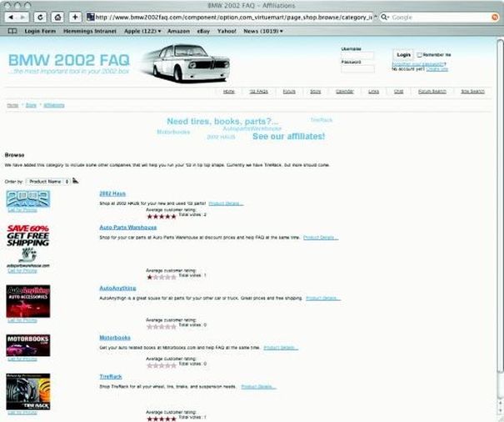This screenshot has width=504, height=422.
Task: Click the Create one account link
Action: click(437, 69)
